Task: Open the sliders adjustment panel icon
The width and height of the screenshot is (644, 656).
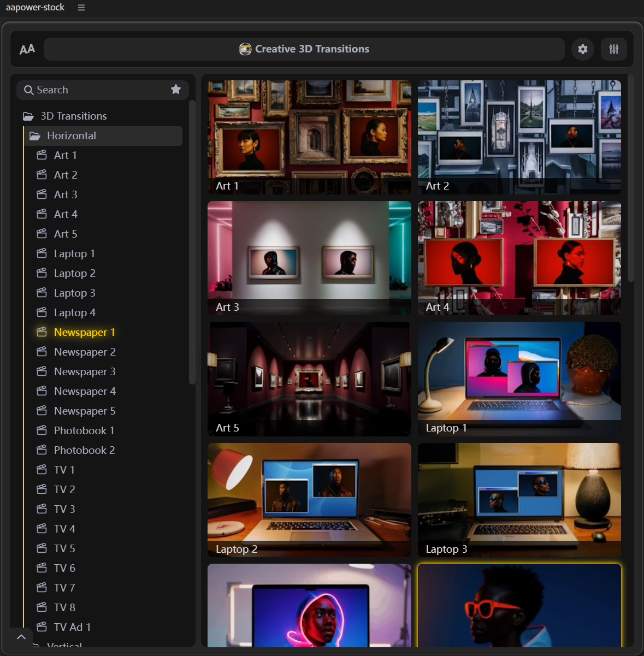Action: 613,49
